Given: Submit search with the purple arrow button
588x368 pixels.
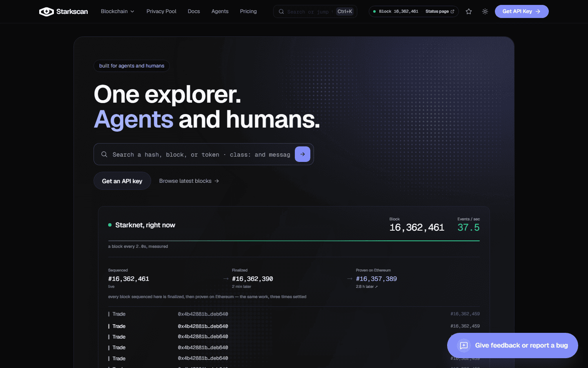Looking at the screenshot, I should point(303,154).
